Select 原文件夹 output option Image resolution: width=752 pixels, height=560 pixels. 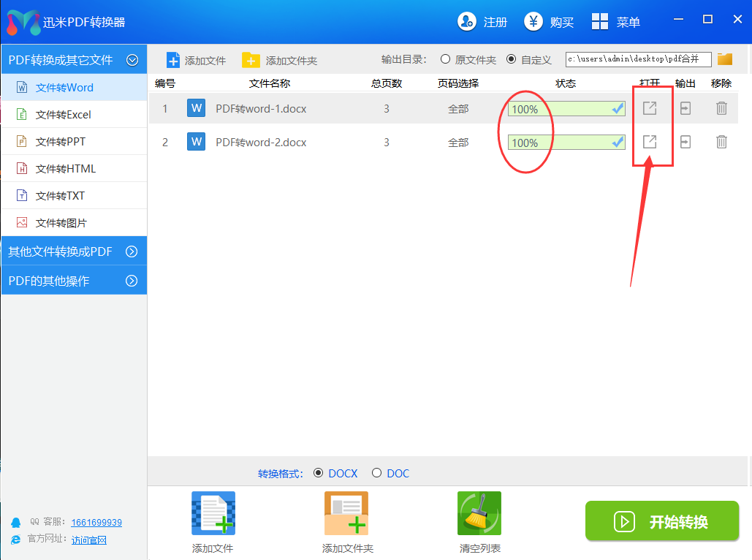tap(445, 59)
